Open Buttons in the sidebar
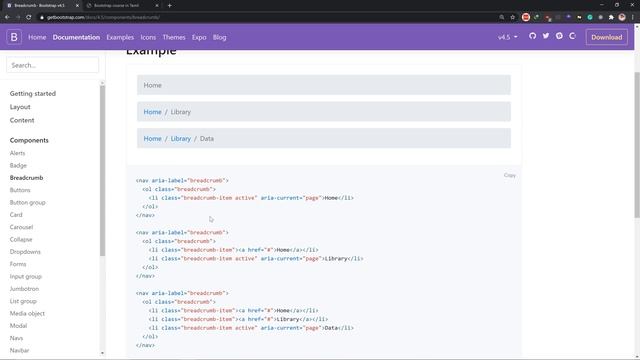 click(x=20, y=190)
